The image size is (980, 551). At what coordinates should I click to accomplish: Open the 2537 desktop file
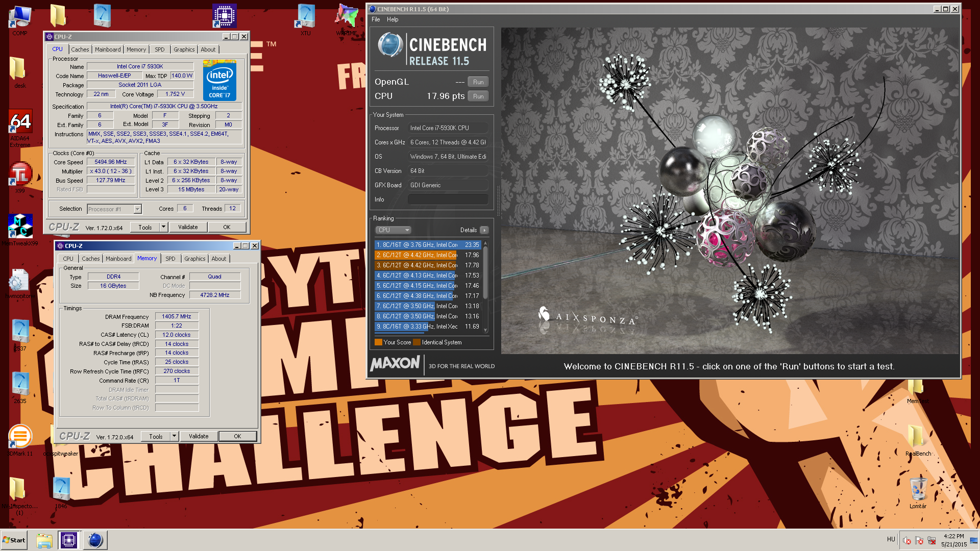(20, 335)
